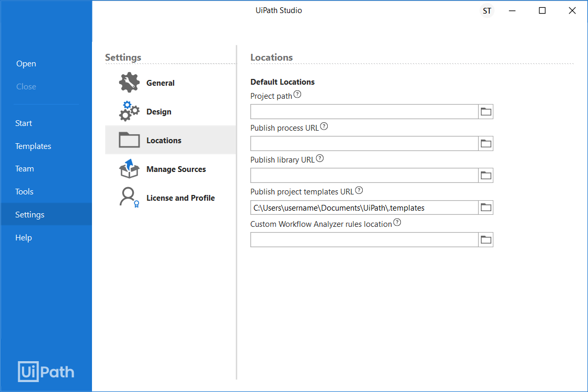Browse folder for Publish project templates URL
This screenshot has height=392, width=588.
tap(486, 207)
